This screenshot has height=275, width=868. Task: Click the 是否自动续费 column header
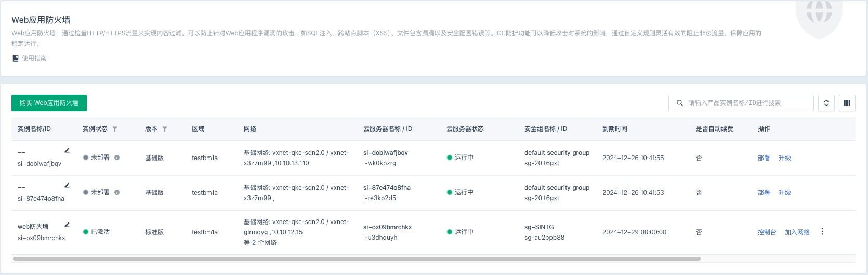(715, 129)
